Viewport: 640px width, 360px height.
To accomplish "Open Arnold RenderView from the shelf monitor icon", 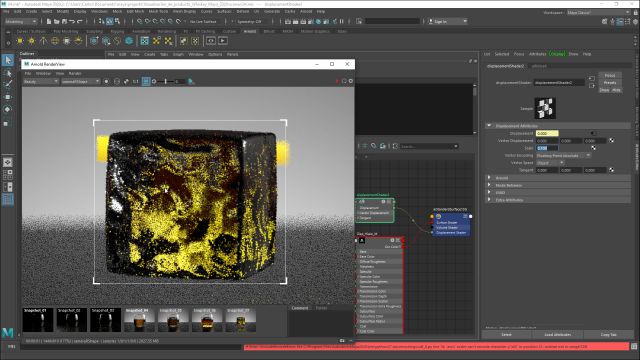I will [x=211, y=41].
